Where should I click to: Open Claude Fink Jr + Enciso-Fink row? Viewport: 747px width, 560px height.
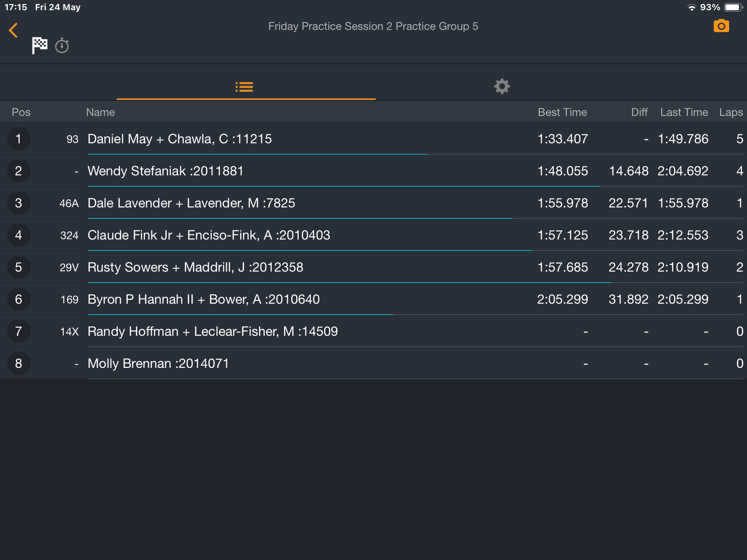click(373, 235)
